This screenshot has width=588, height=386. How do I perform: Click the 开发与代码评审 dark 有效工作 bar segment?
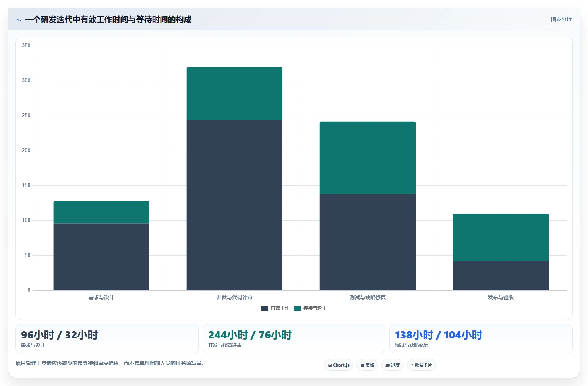[x=234, y=205]
